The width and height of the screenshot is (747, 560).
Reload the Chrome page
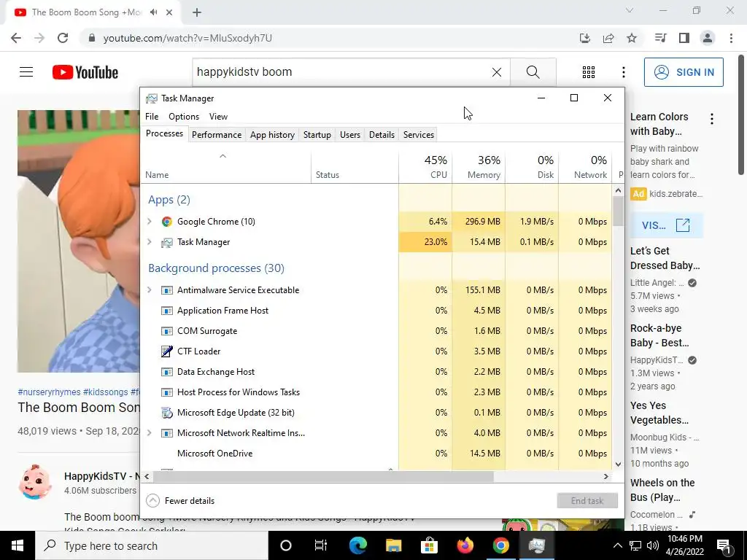point(63,38)
